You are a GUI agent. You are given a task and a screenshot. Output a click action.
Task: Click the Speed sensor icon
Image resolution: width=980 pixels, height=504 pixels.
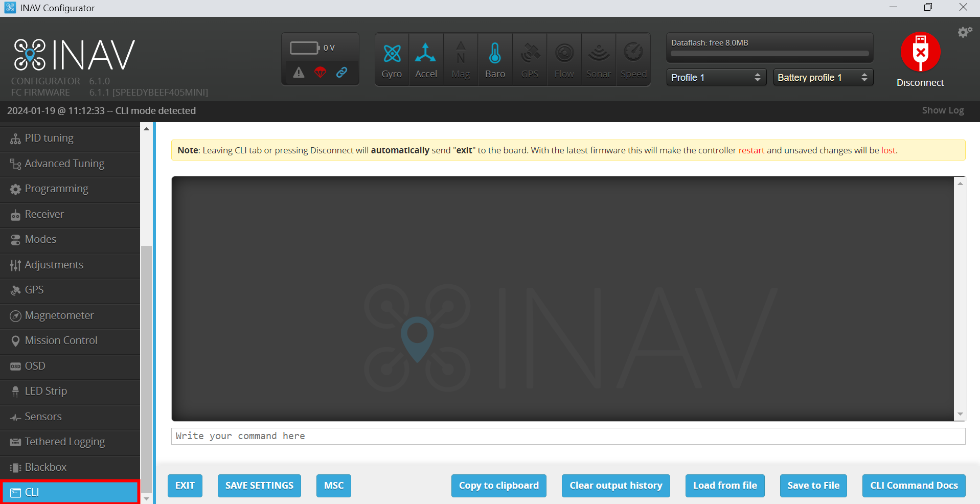(x=633, y=52)
